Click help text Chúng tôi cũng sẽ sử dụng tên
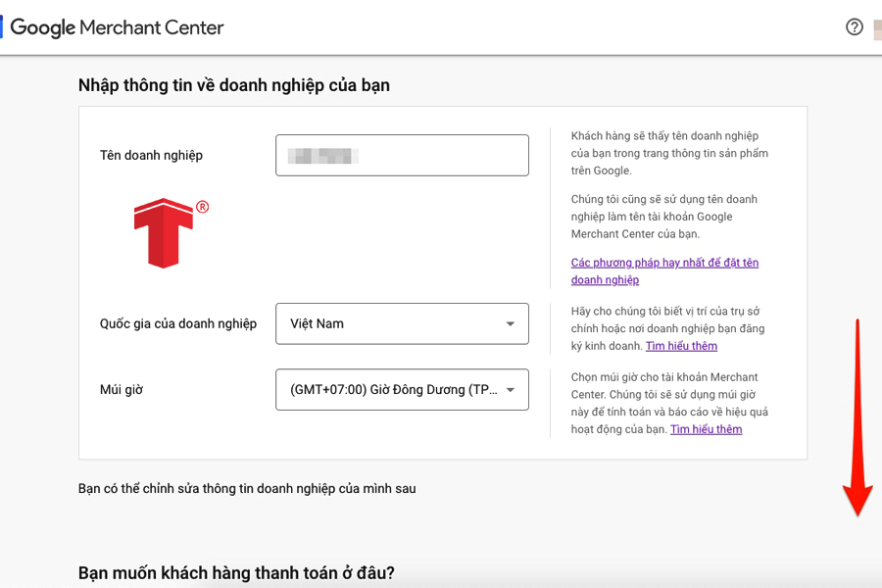The image size is (882, 588). click(664, 217)
